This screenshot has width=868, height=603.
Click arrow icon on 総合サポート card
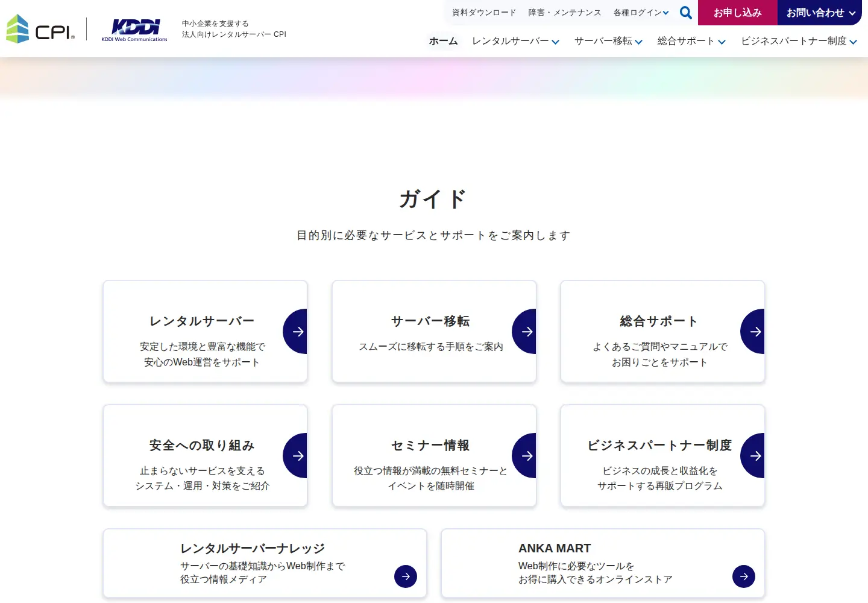click(753, 332)
